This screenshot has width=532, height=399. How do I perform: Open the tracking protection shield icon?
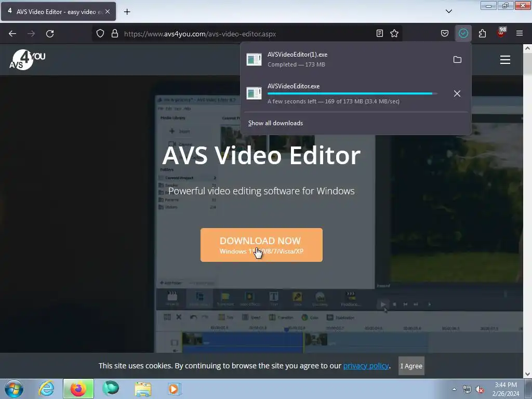tap(100, 34)
